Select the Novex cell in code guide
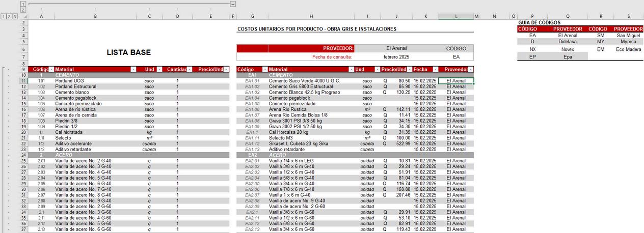 tap(568, 49)
